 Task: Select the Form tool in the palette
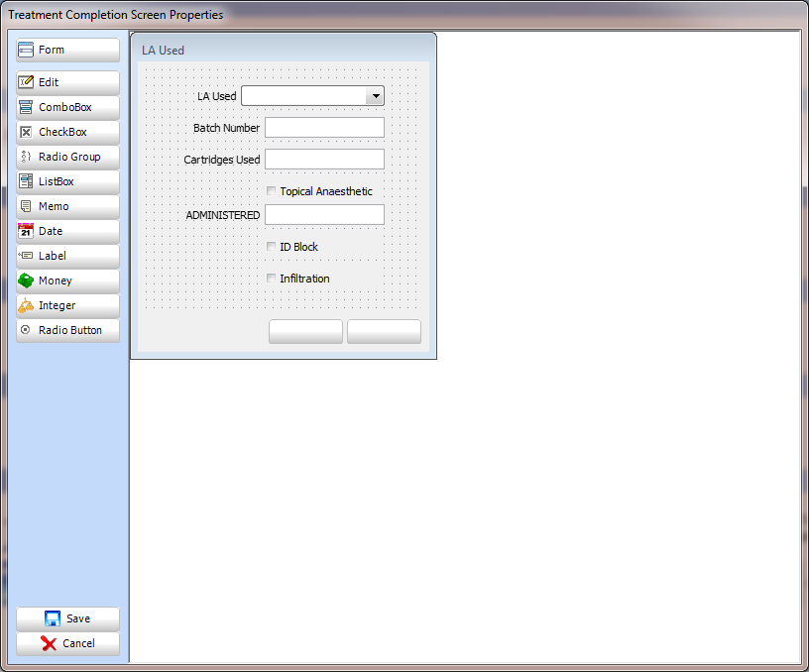tap(67, 51)
